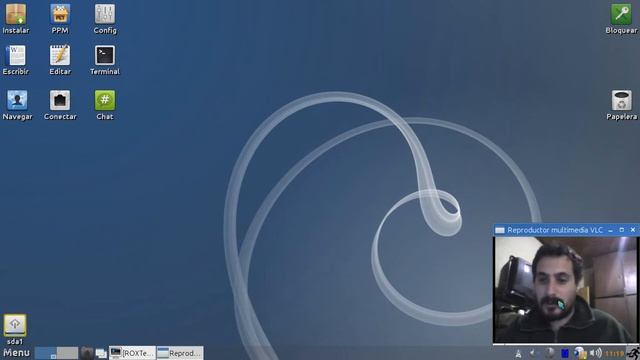Click the VLC window menu icon in title bar

coord(500,230)
